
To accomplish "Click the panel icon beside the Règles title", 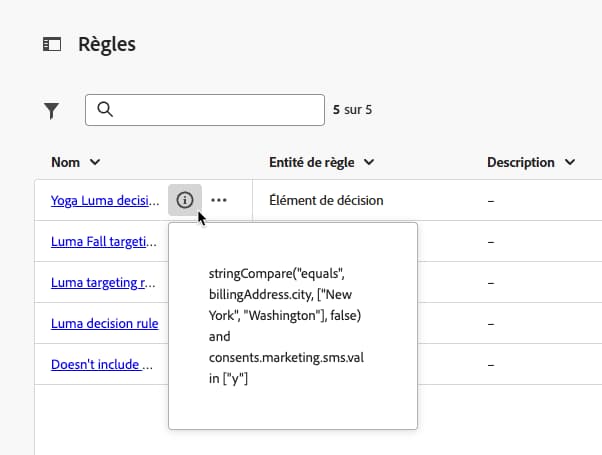I will [x=51, y=44].
